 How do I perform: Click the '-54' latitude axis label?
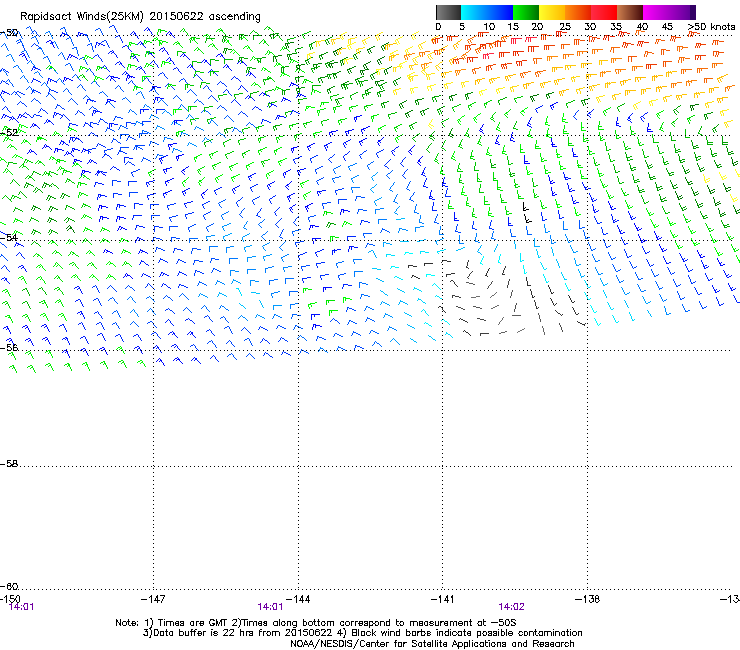pos(9,237)
